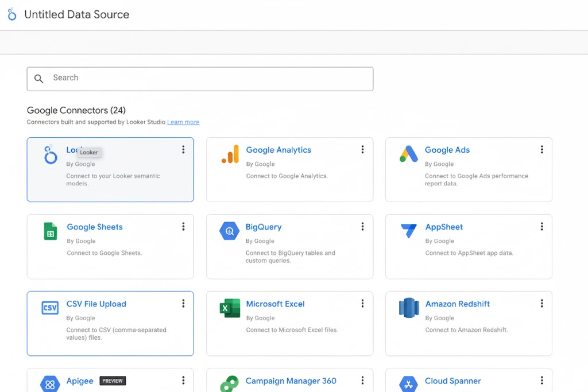Click 'Connect to Google Analytics.' description
This screenshot has width=588, height=392.
click(x=287, y=176)
